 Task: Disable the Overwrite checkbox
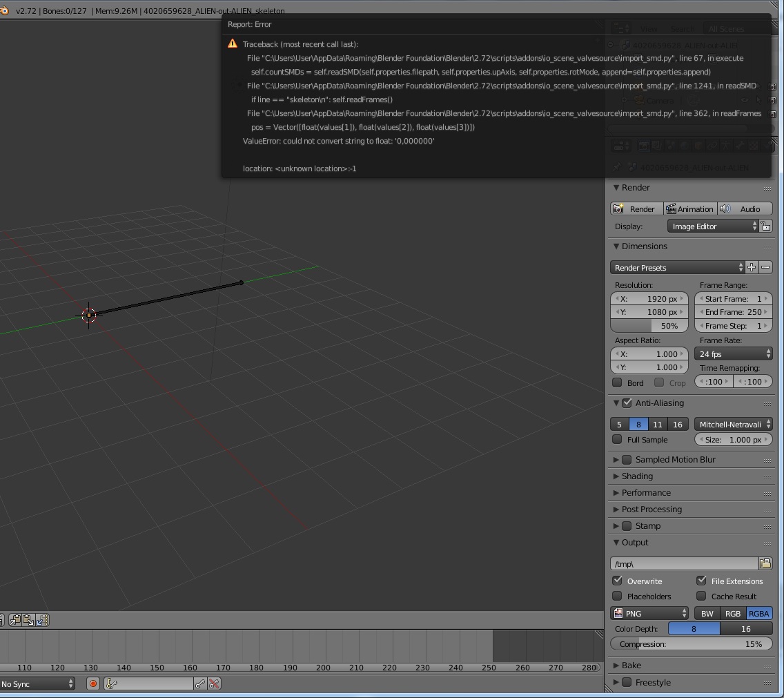[x=618, y=581]
